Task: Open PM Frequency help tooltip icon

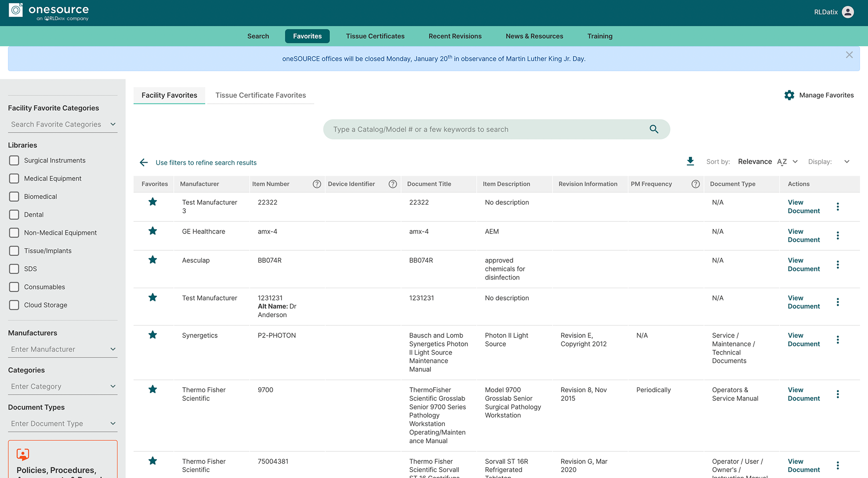Action: pyautogui.click(x=696, y=184)
